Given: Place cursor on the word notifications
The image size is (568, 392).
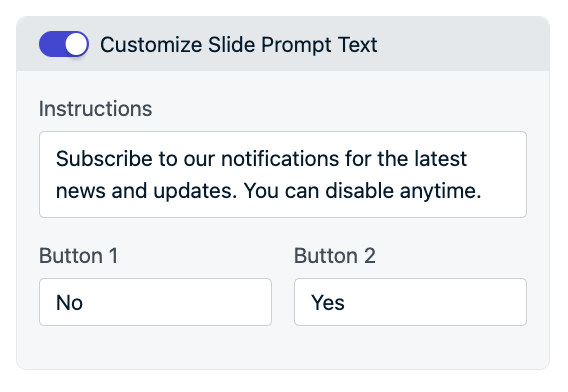Looking at the screenshot, I should pos(280,159).
